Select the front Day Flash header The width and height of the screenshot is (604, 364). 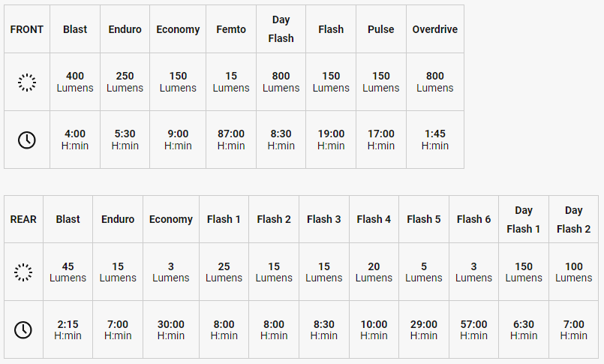pyautogui.click(x=281, y=29)
